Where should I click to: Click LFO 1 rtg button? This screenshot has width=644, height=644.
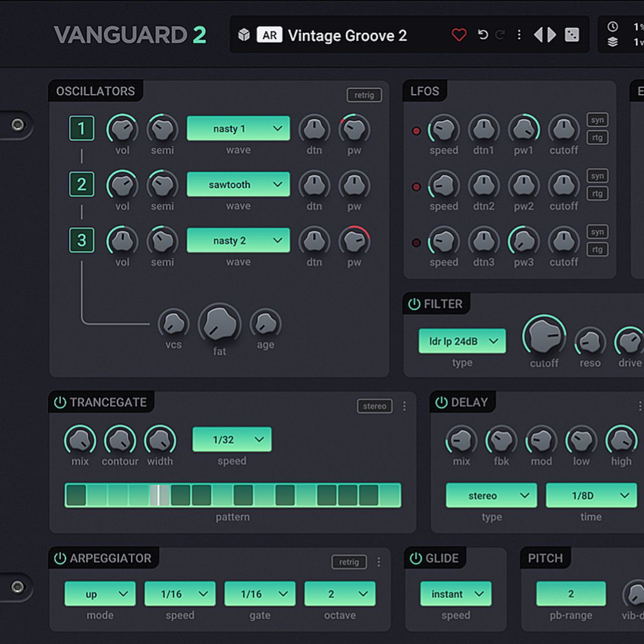597,137
